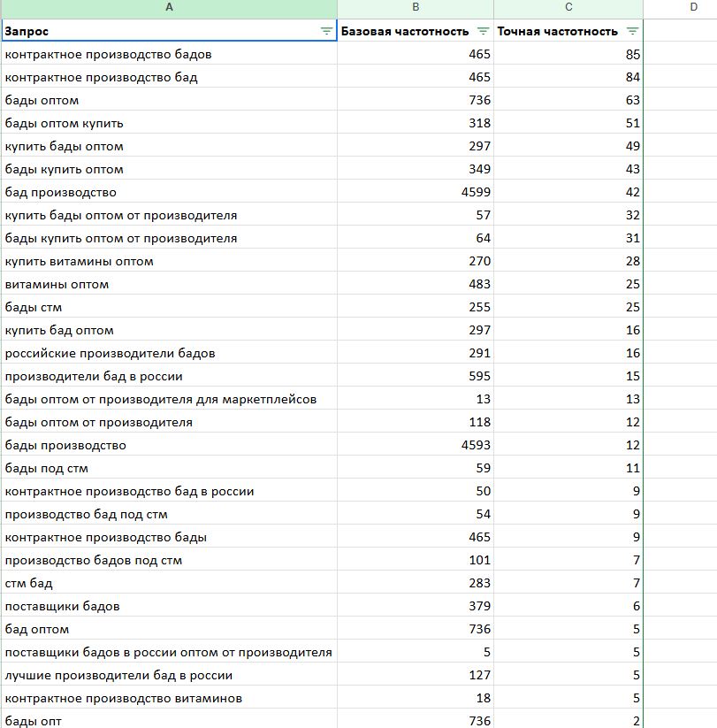This screenshot has width=717, height=728.
Task: Select cell бад производство
Action: pos(169,192)
